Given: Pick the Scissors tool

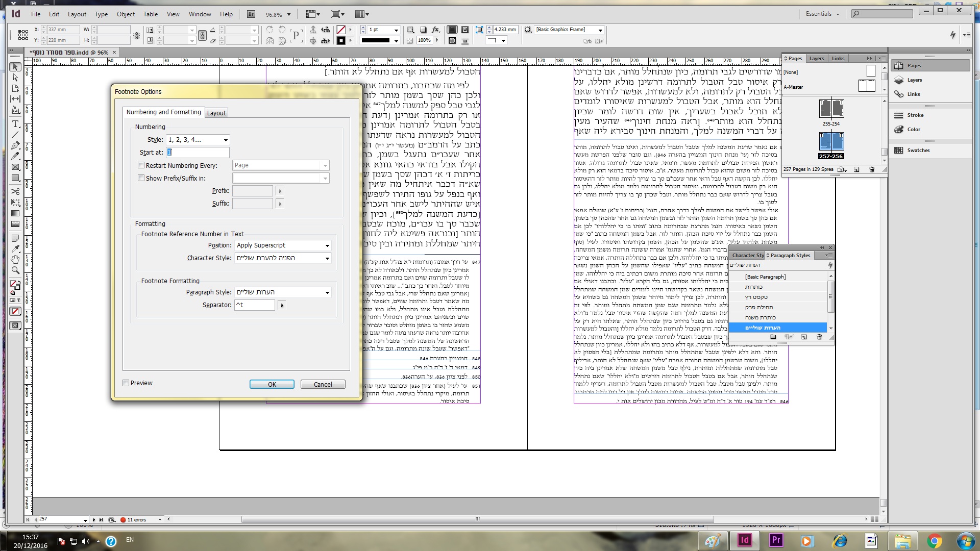Looking at the screenshot, I should click(15, 192).
